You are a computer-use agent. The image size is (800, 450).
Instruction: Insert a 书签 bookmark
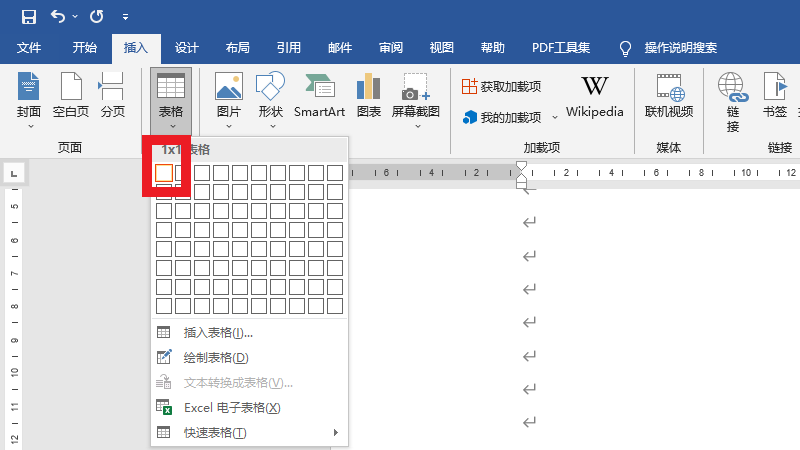774,95
